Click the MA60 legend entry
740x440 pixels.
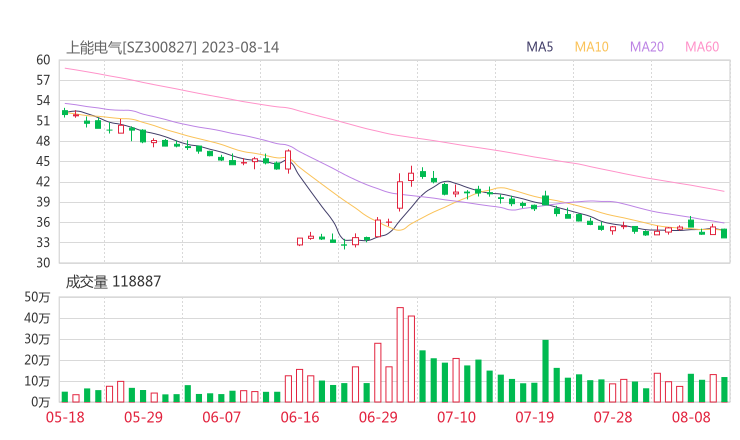point(702,47)
